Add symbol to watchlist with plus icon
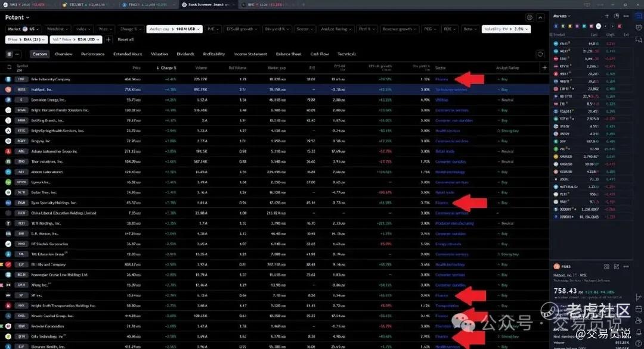Viewport: 644px width, 349px height. pyautogui.click(x=606, y=16)
